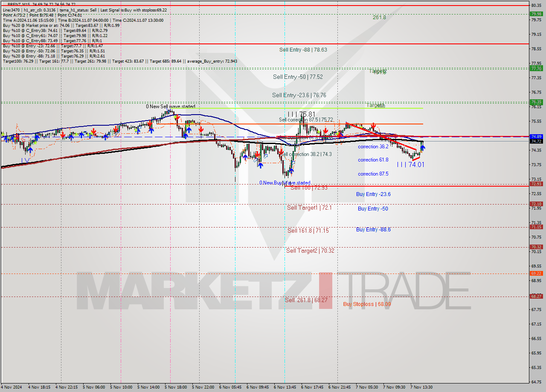Select 'Sell correction 38.2 | 74.3' label
546x392 pixels.
(307, 154)
